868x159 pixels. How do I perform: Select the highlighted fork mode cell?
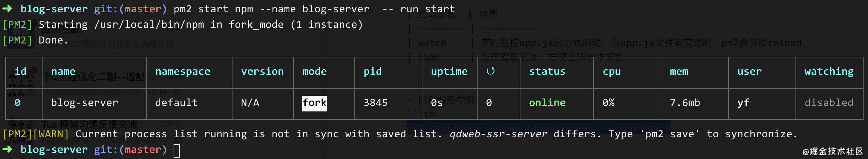[314, 103]
